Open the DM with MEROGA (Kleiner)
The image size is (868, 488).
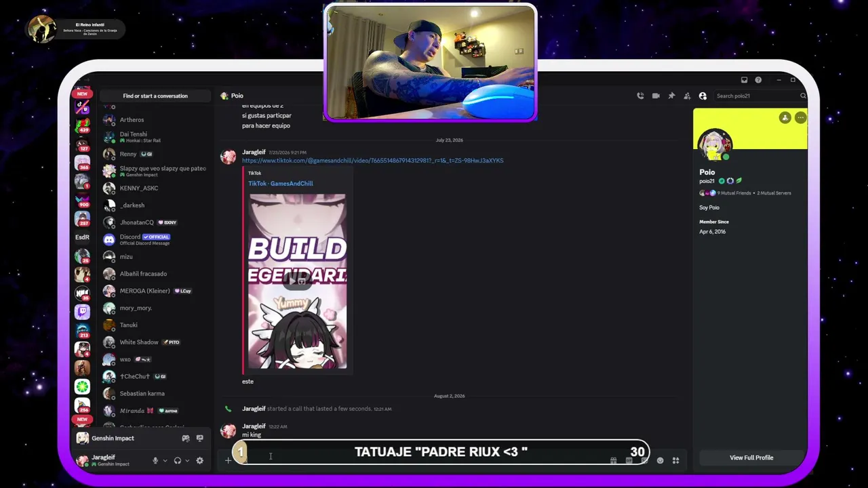[155, 291]
